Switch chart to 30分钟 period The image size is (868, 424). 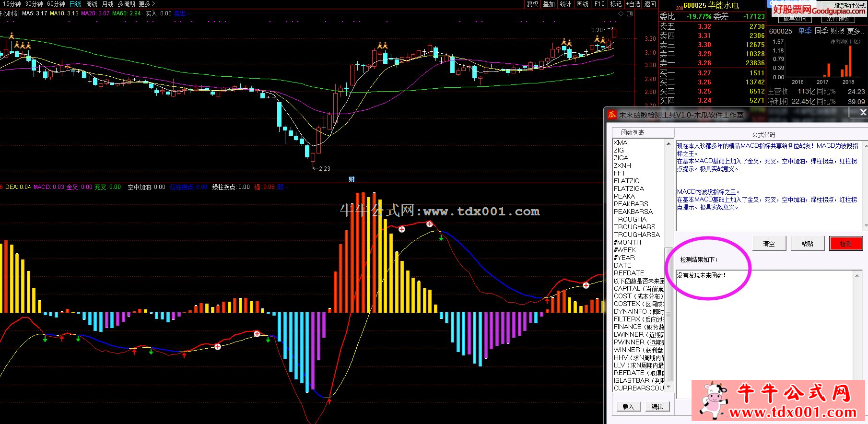click(34, 4)
